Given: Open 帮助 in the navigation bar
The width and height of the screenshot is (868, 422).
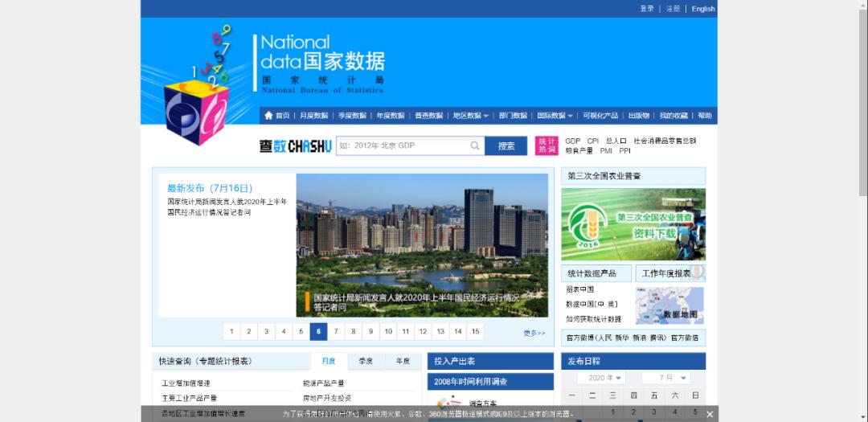Looking at the screenshot, I should pyautogui.click(x=704, y=116).
